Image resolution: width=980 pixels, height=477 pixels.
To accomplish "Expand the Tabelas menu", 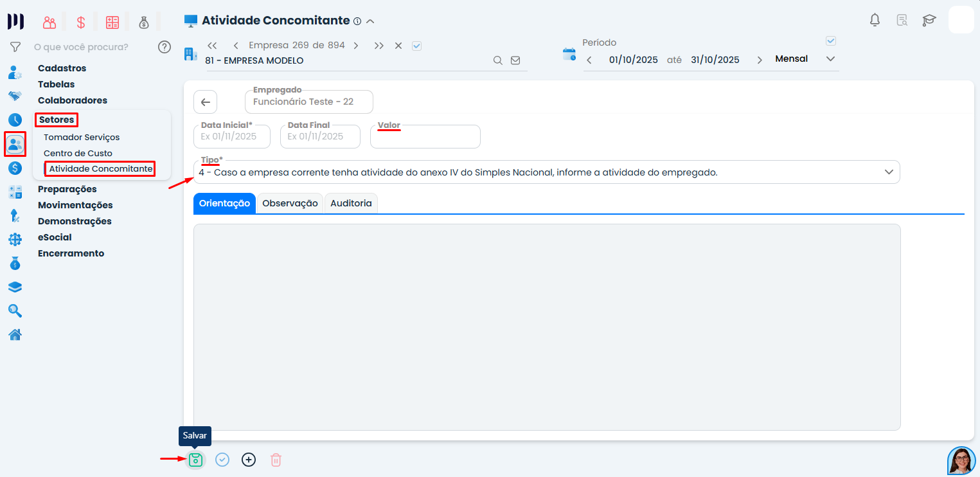I will [x=56, y=84].
